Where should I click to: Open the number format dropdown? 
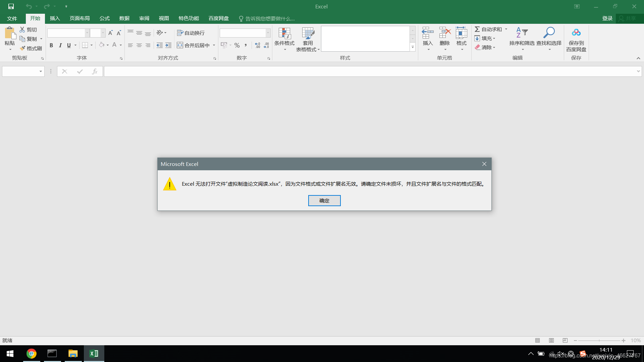click(268, 33)
